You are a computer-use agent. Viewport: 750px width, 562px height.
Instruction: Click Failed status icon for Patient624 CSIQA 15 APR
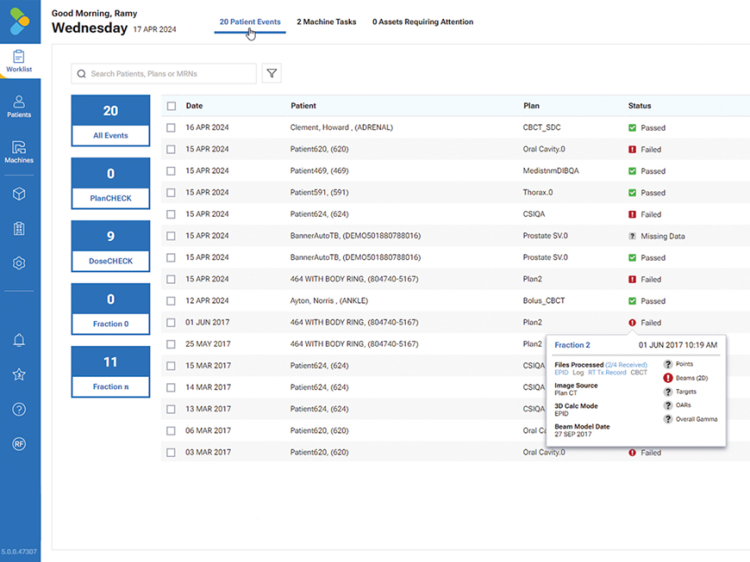632,214
